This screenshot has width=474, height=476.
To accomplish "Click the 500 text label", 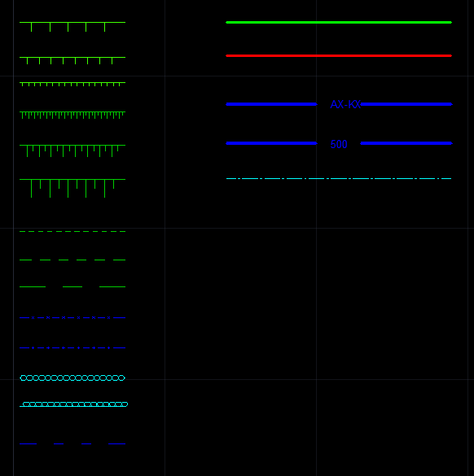I will point(339,144).
